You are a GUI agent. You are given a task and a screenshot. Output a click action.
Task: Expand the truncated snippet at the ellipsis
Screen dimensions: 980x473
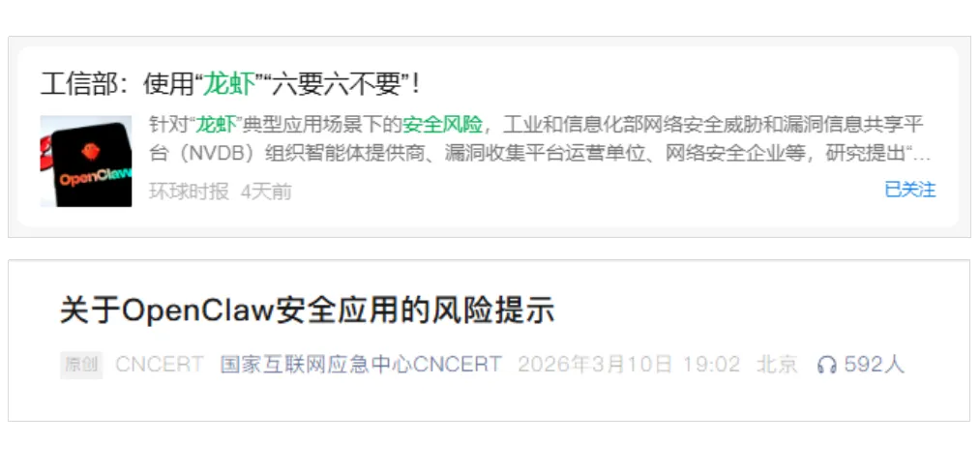click(923, 155)
